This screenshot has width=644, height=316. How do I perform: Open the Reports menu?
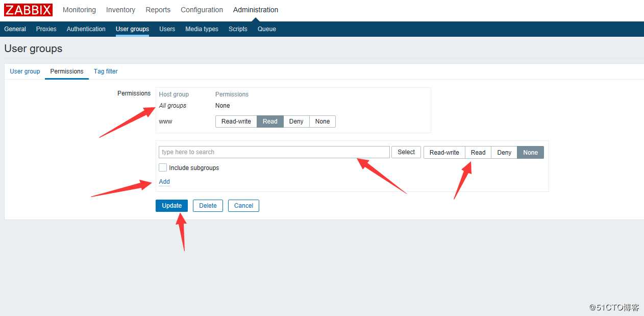tap(158, 10)
